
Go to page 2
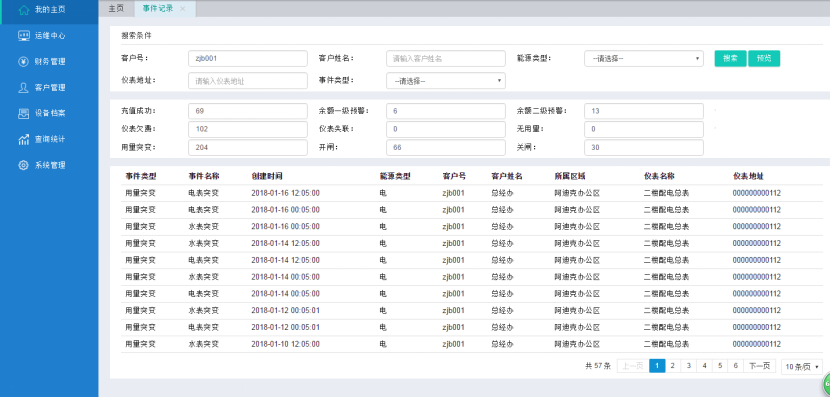[673, 366]
